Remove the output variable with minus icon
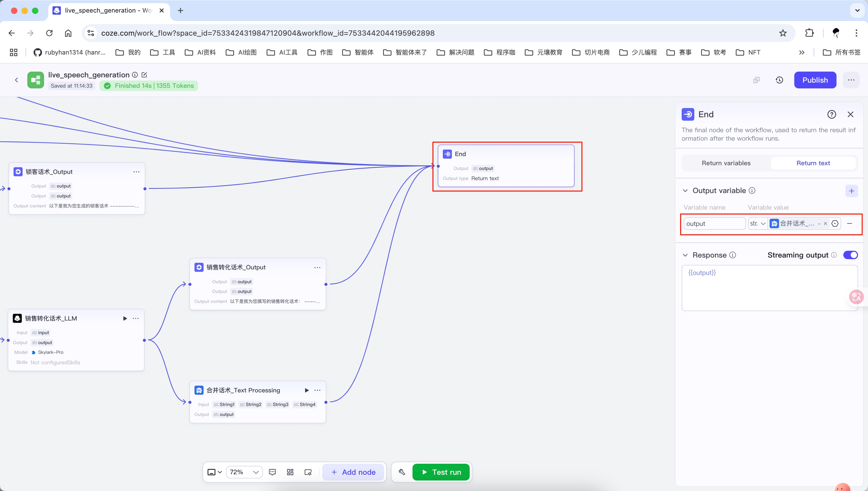868x491 pixels. [849, 223]
